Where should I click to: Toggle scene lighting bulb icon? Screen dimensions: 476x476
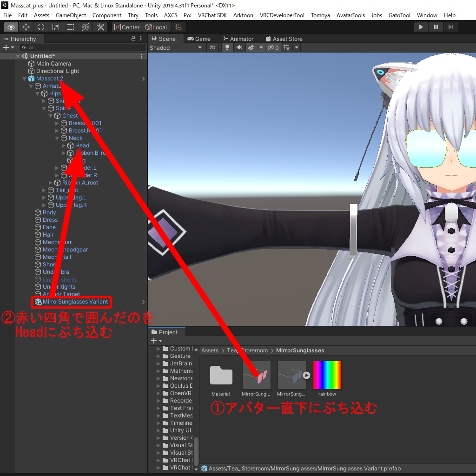227,48
